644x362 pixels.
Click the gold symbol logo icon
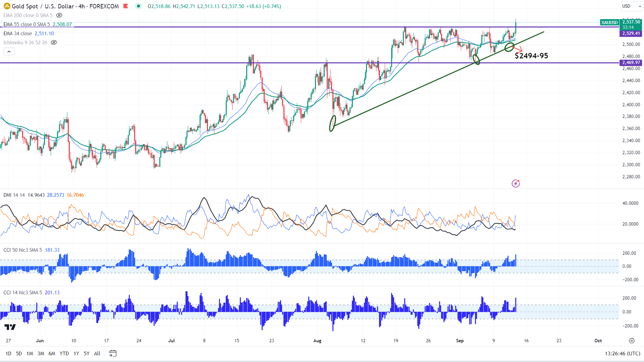pyautogui.click(x=7, y=6)
